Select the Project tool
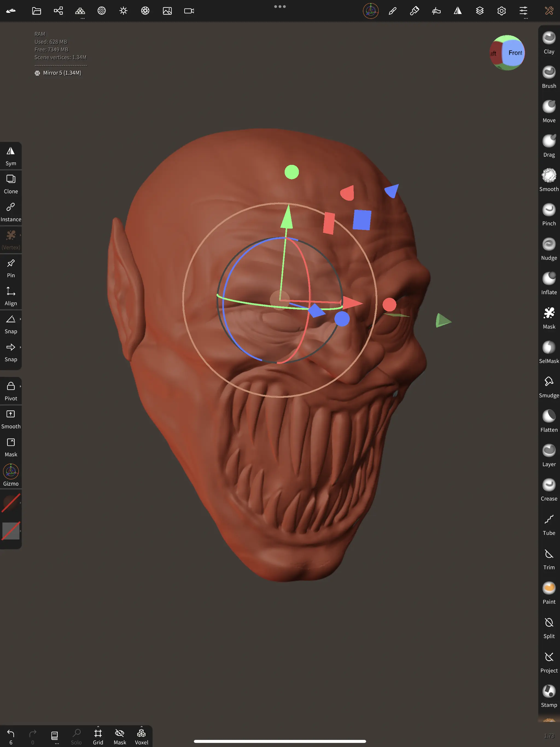 click(x=549, y=663)
